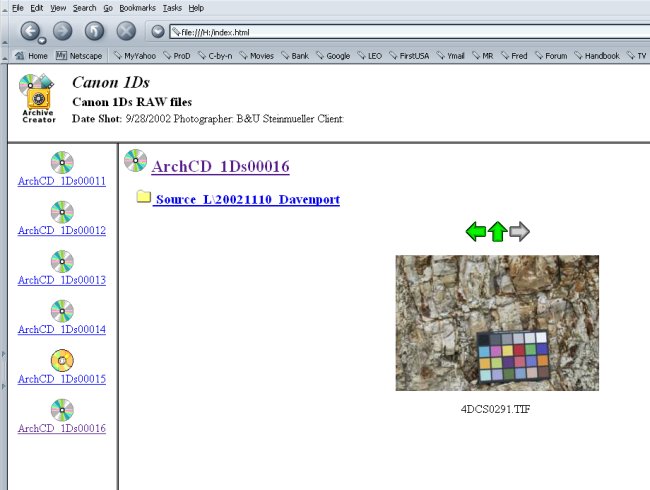The image size is (650, 490).
Task: Open the Google bookmark
Action: 333,56
